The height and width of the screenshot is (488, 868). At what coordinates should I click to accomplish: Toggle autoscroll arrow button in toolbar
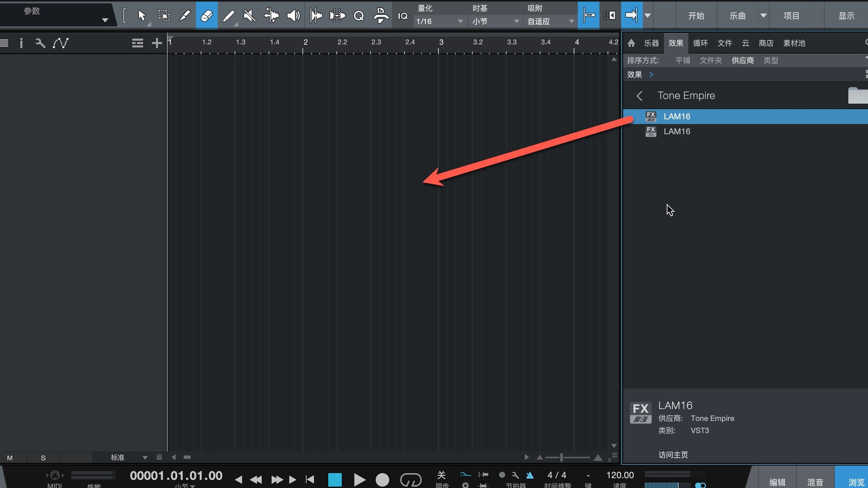(631, 16)
